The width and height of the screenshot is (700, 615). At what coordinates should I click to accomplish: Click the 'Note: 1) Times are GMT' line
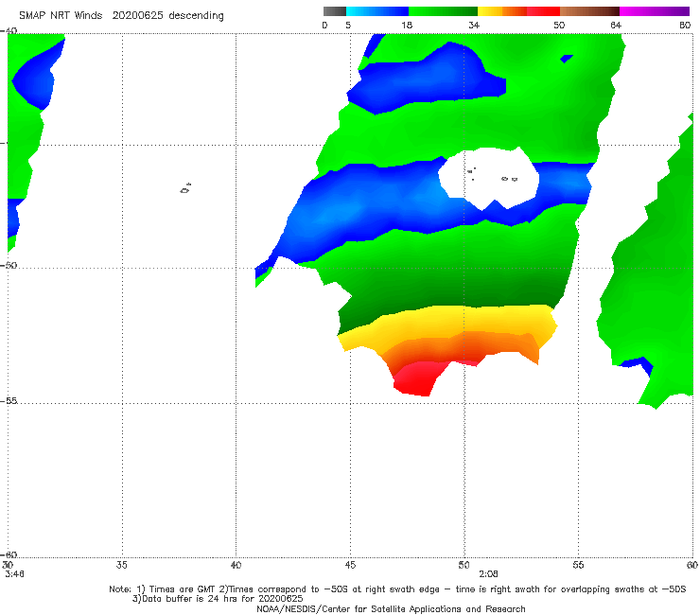point(397,589)
